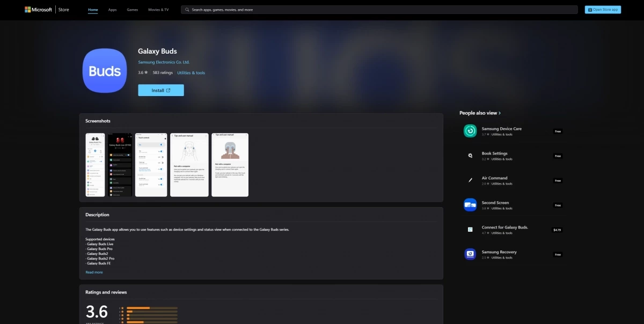Switch to the Movies & TV tab
Screen dimensions: 644x324
tap(158, 10)
